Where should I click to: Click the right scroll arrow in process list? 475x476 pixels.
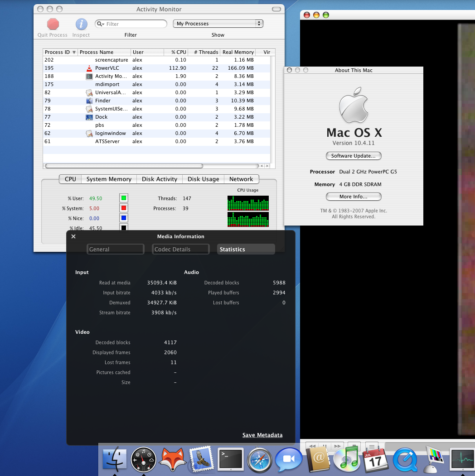coord(267,166)
